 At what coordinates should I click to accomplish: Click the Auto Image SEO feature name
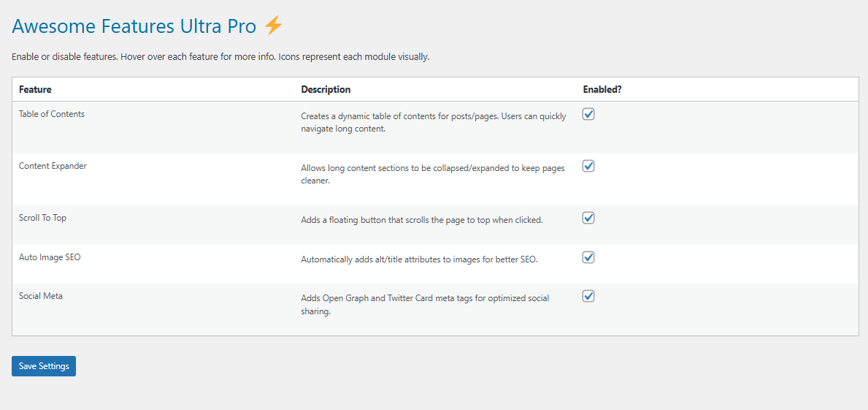click(x=50, y=257)
